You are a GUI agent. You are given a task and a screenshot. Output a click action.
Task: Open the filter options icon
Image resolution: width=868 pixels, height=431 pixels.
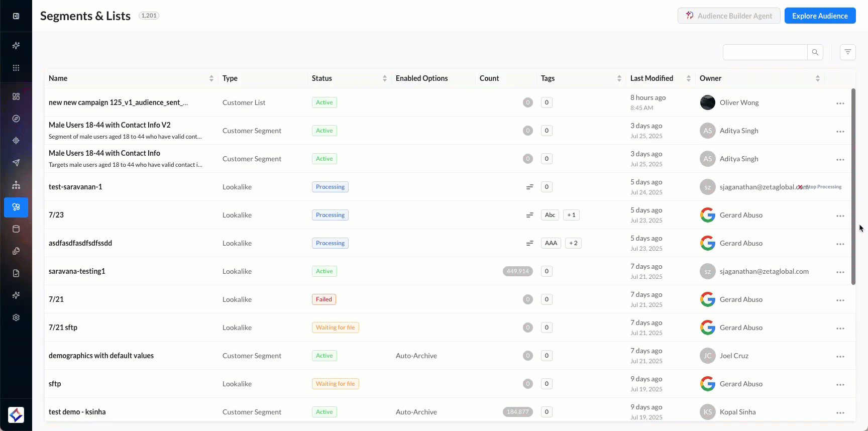847,52
